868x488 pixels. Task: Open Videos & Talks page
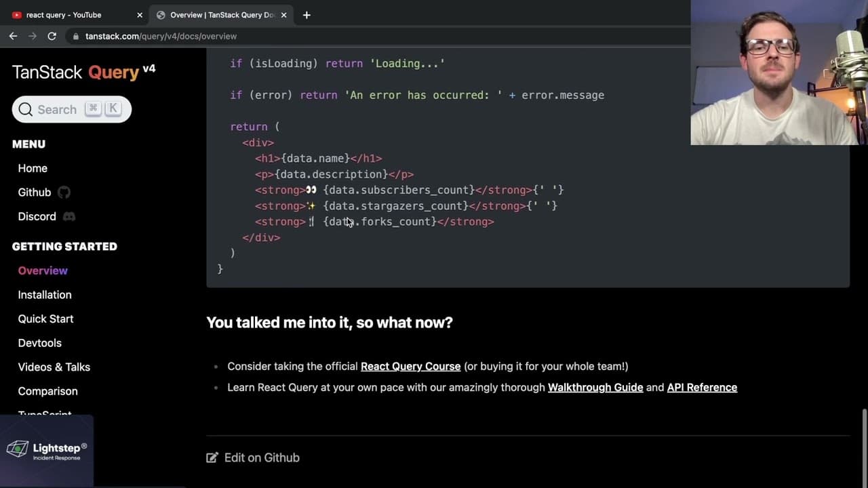tap(54, 367)
